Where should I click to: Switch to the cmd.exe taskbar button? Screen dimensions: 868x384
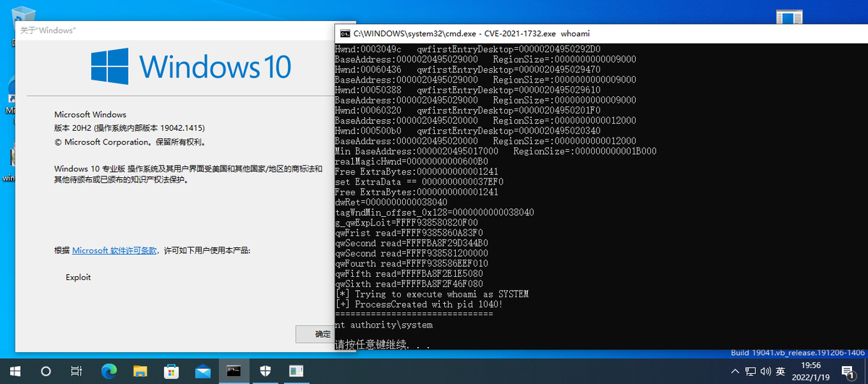pos(234,371)
